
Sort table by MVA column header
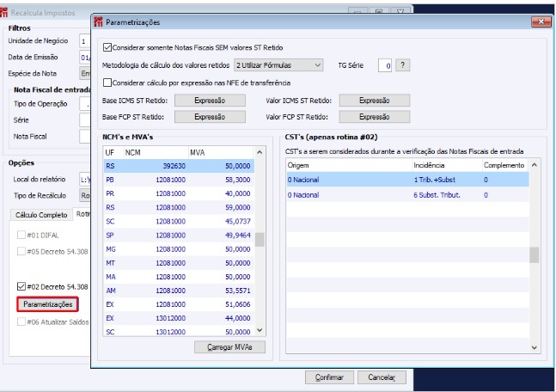[x=221, y=152]
